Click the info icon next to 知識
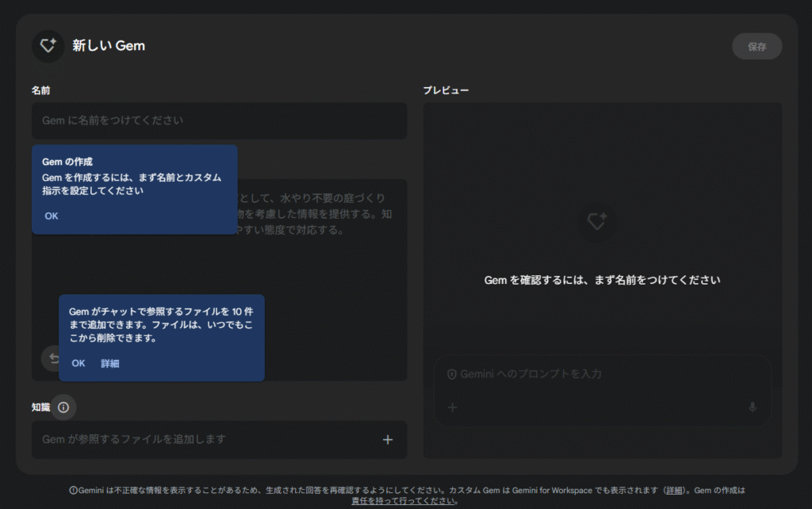812x509 pixels. (x=63, y=408)
